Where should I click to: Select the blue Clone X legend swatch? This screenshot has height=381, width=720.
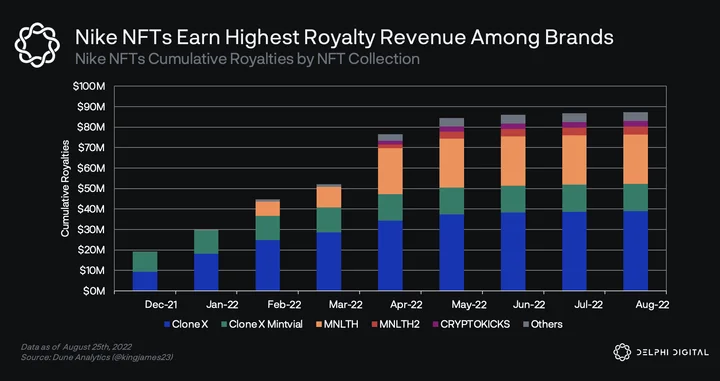click(x=167, y=325)
